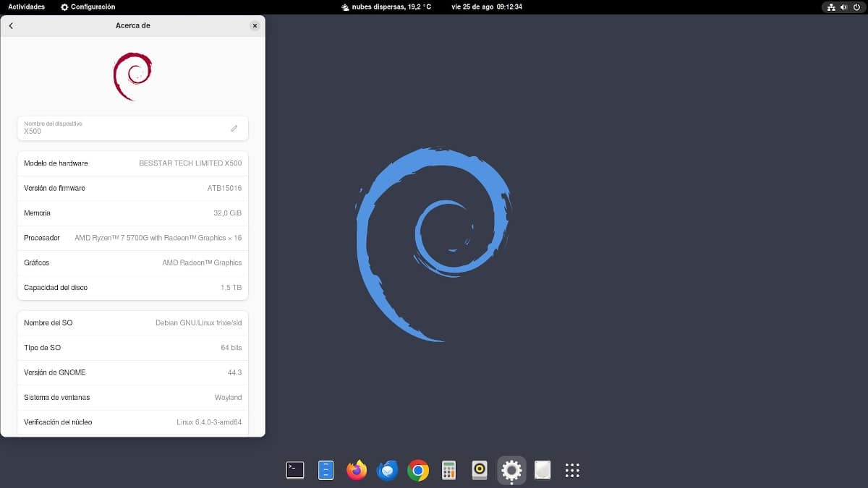Select the Gráficos row
The height and width of the screenshot is (488, 868).
(x=132, y=262)
